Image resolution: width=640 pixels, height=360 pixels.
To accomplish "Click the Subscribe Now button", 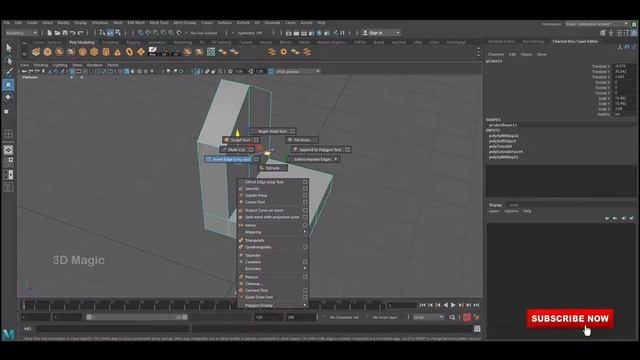I will pyautogui.click(x=570, y=318).
